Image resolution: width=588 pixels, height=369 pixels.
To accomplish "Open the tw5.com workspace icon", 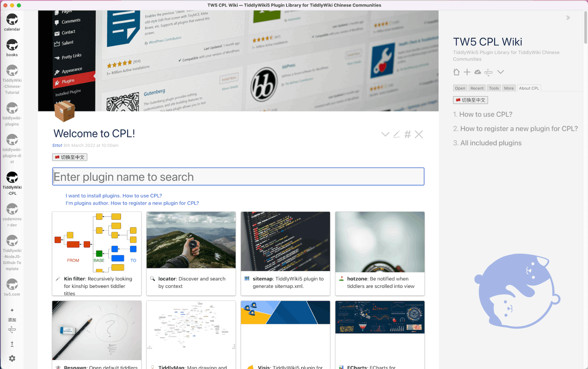I will [x=12, y=284].
